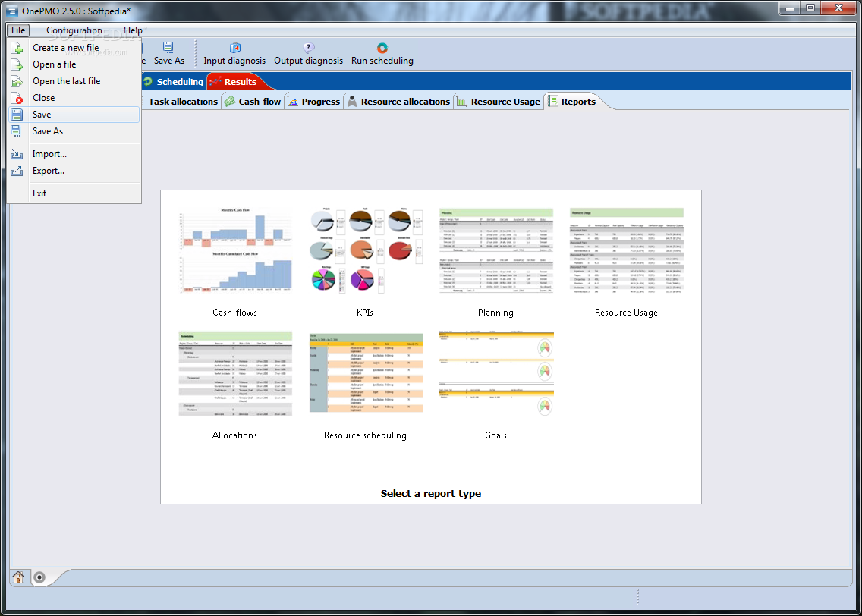Click the Resource scheduling caption text
Viewport: 862px width, 616px height.
(365, 435)
